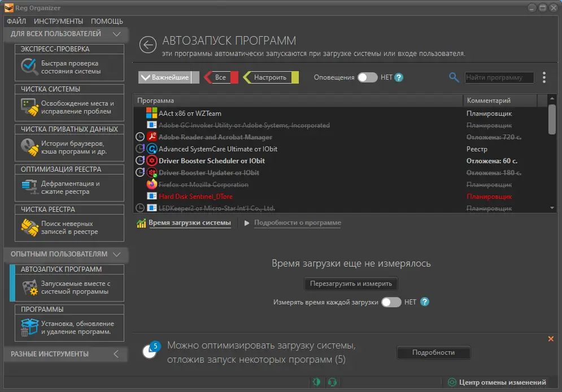Click the program list scrollbar thumb
562x392 pixels.
point(552,120)
